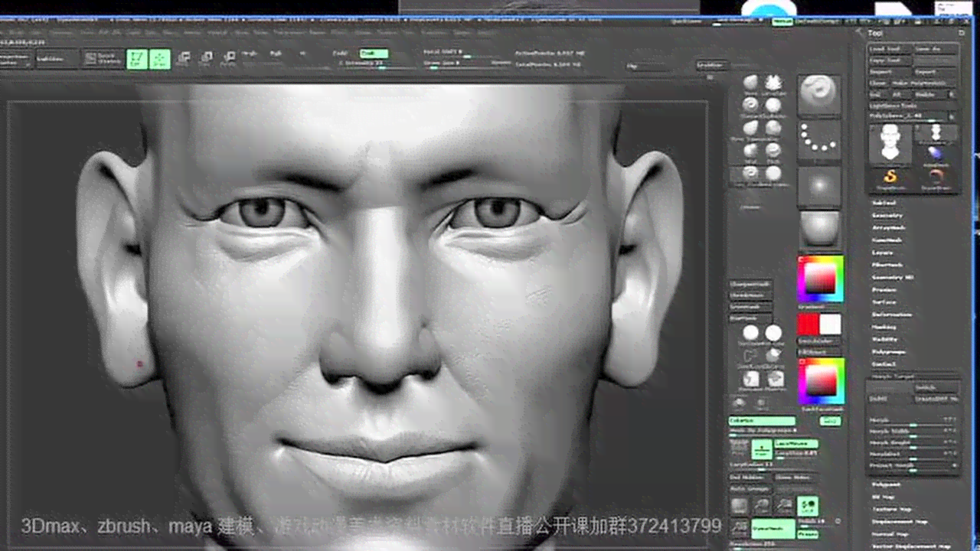The width and height of the screenshot is (980, 551).
Task: Select the Move transform icon
Action: pyautogui.click(x=184, y=58)
